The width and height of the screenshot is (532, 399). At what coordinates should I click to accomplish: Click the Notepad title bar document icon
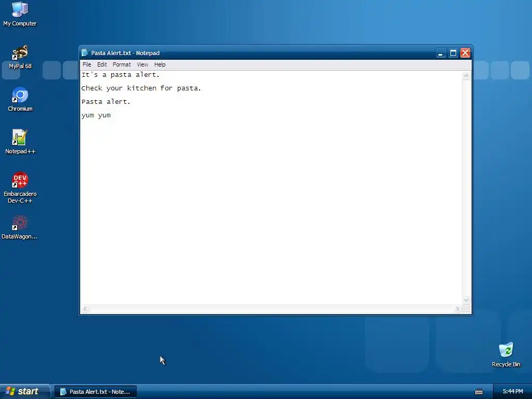[x=85, y=52]
